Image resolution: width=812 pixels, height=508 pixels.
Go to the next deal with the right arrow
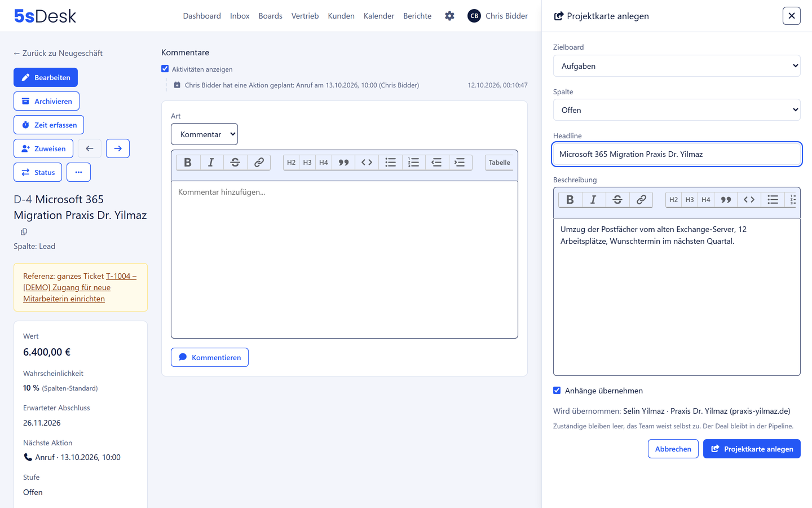pyautogui.click(x=118, y=148)
